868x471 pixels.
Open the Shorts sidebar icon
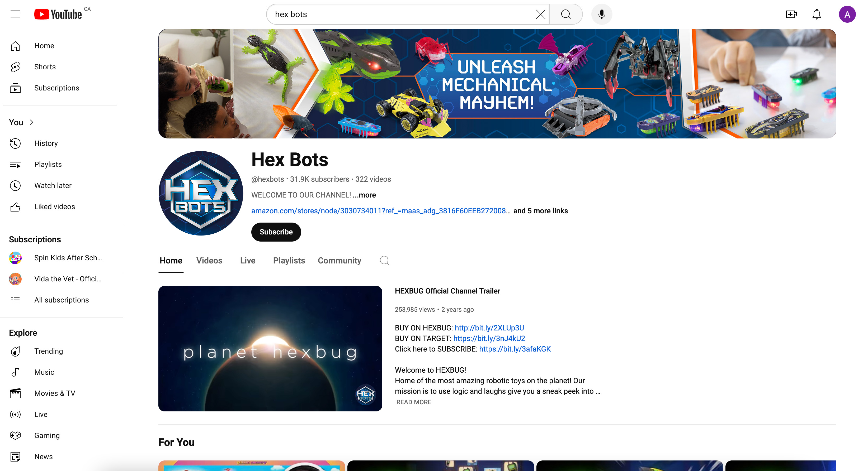click(x=15, y=67)
